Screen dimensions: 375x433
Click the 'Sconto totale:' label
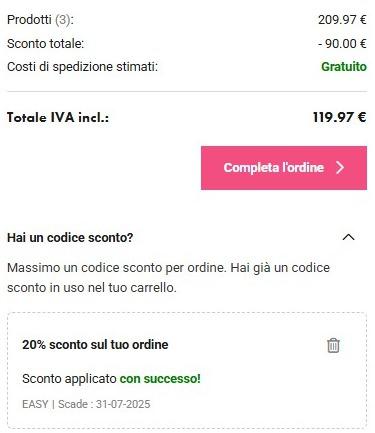pyautogui.click(x=45, y=44)
